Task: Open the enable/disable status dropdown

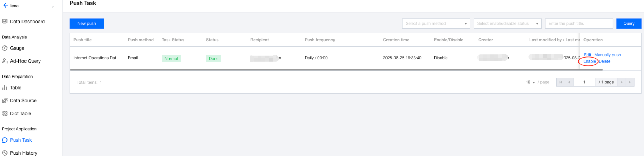Action: point(507,24)
